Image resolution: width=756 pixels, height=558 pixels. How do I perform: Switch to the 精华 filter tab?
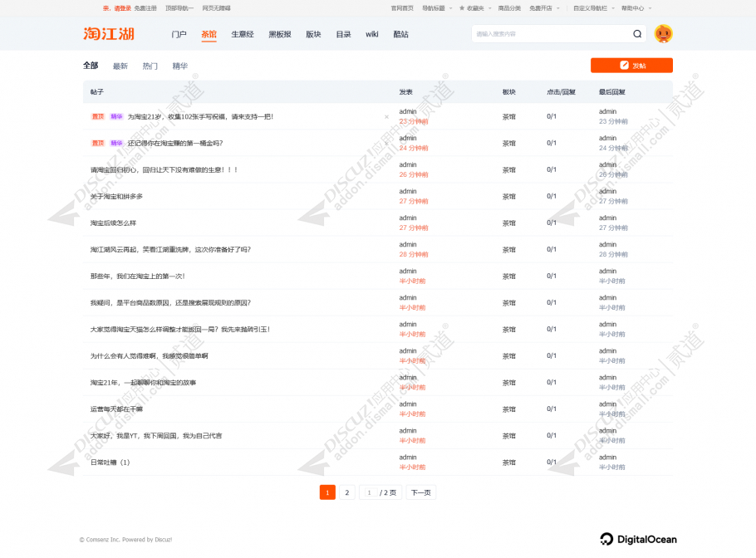179,66
